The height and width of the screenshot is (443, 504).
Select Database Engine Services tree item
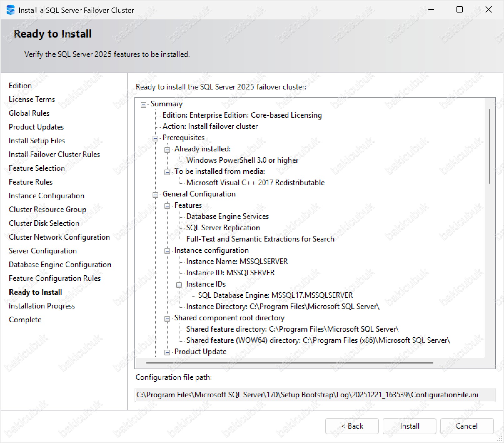point(227,216)
